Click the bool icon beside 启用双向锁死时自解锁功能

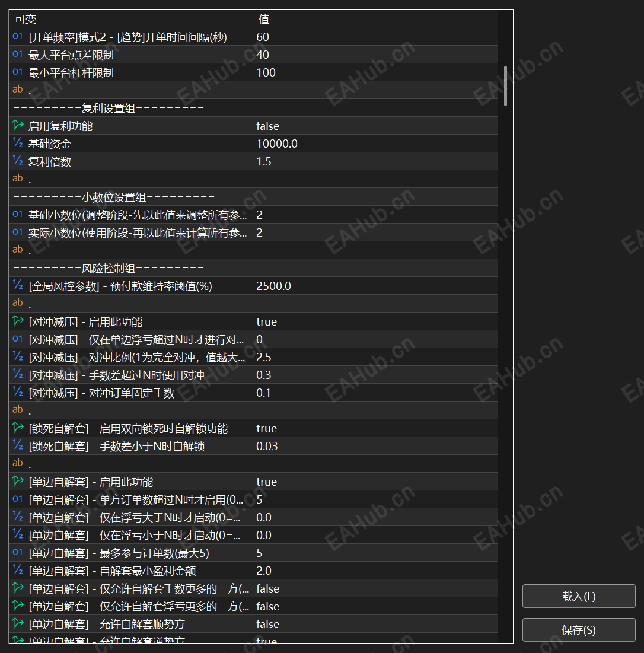click(x=17, y=428)
